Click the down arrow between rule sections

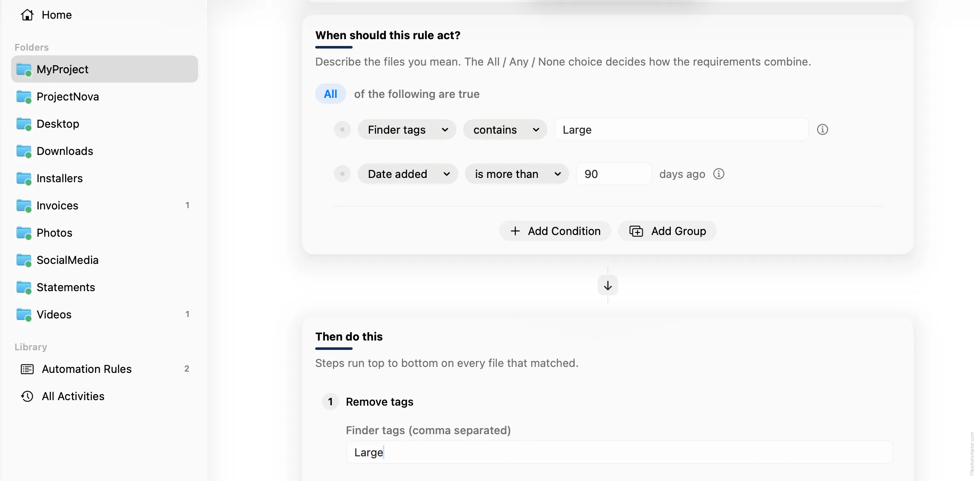click(608, 285)
